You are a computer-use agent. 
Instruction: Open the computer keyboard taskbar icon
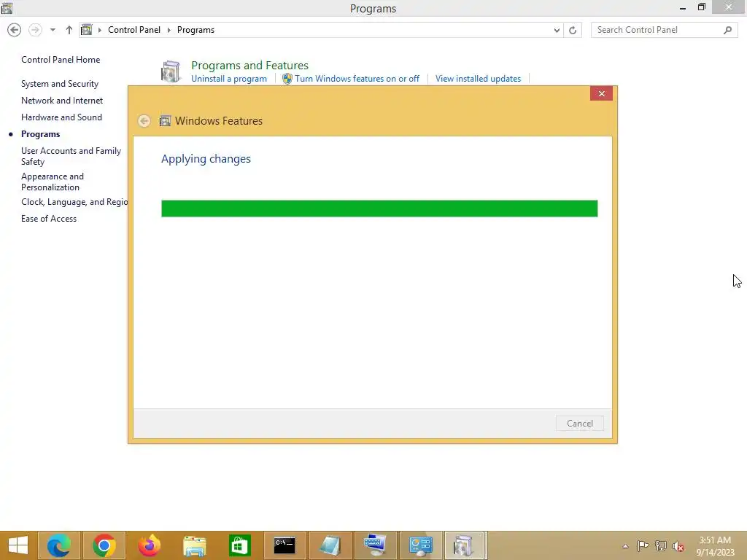coord(375,545)
